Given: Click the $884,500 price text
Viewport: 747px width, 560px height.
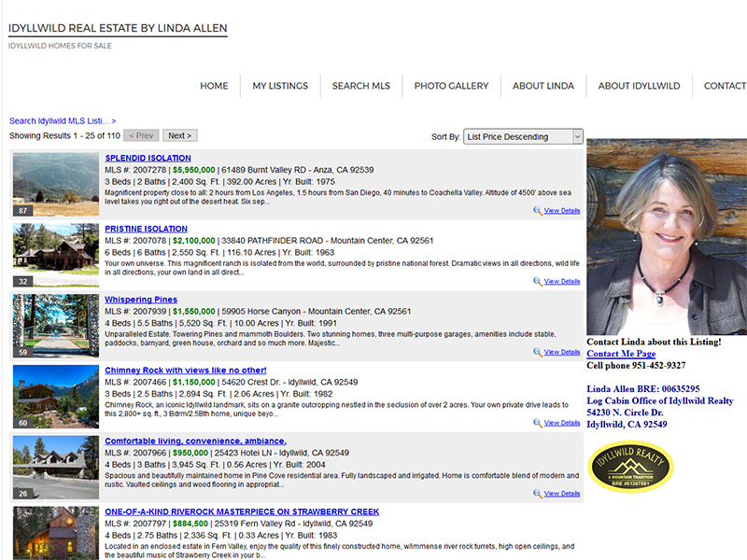Looking at the screenshot, I should click(x=190, y=524).
